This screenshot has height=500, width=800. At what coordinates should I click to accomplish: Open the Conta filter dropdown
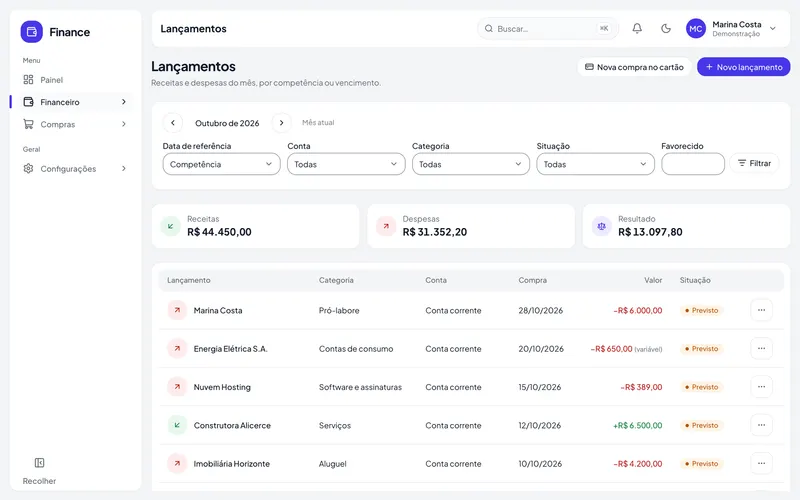pos(346,164)
